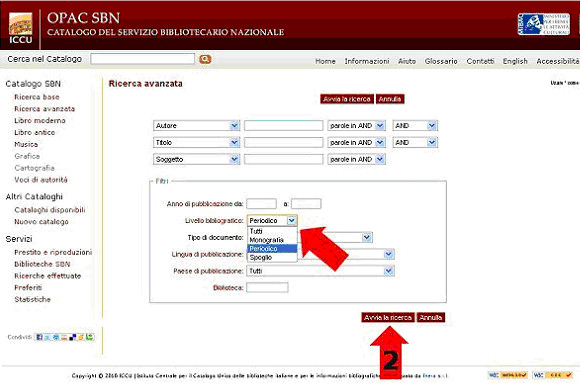Click the first W3C validation badge in footer

(x=508, y=375)
